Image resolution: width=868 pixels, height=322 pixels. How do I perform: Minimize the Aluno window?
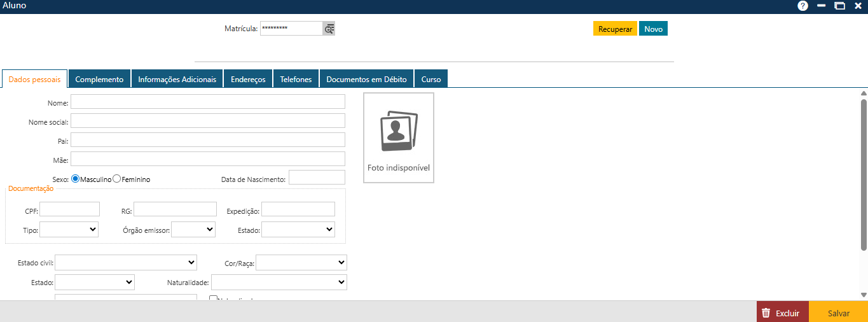822,6
